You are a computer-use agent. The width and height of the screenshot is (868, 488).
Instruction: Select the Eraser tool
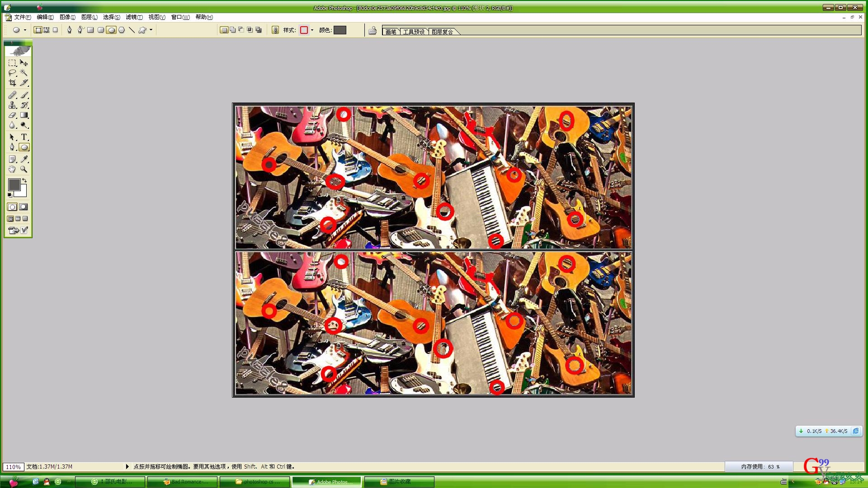pos(12,115)
